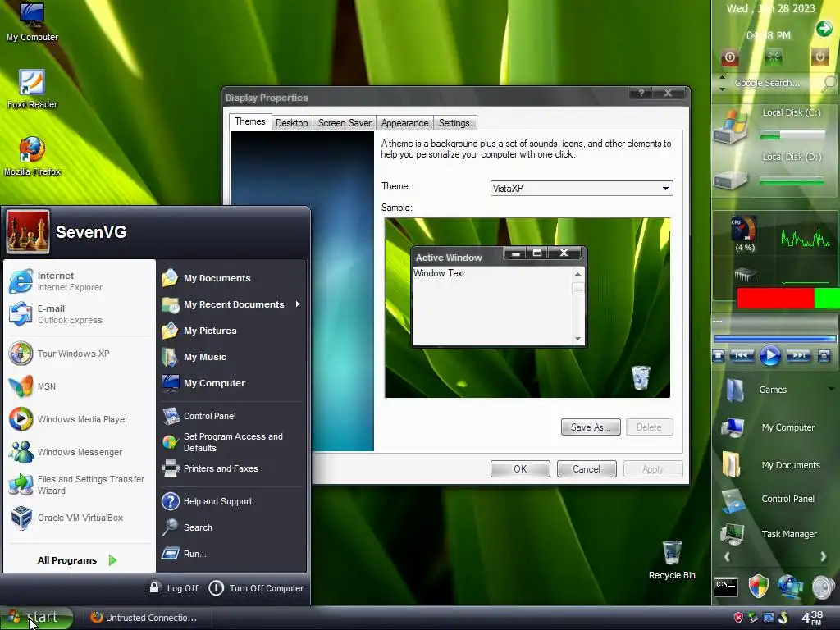Open Windows Messenger
Viewport: 840px width, 630px height.
click(x=80, y=452)
